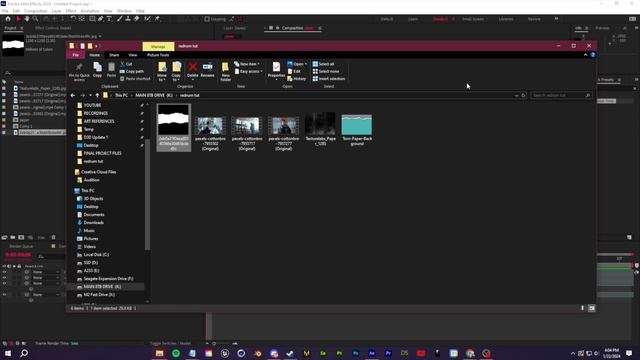This screenshot has width=640, height=360.
Task: Click MAIN 8TB DRIVE in the address breadcrumb
Action: click(154, 95)
